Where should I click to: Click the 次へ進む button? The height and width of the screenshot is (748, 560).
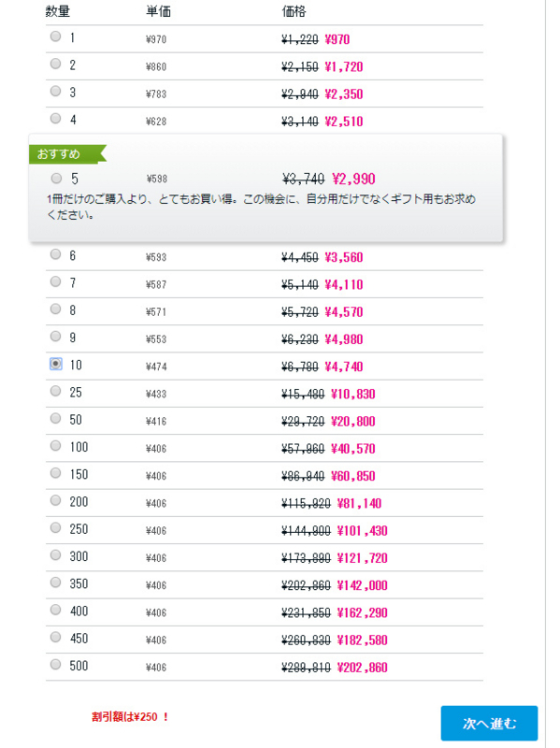pyautogui.click(x=489, y=723)
